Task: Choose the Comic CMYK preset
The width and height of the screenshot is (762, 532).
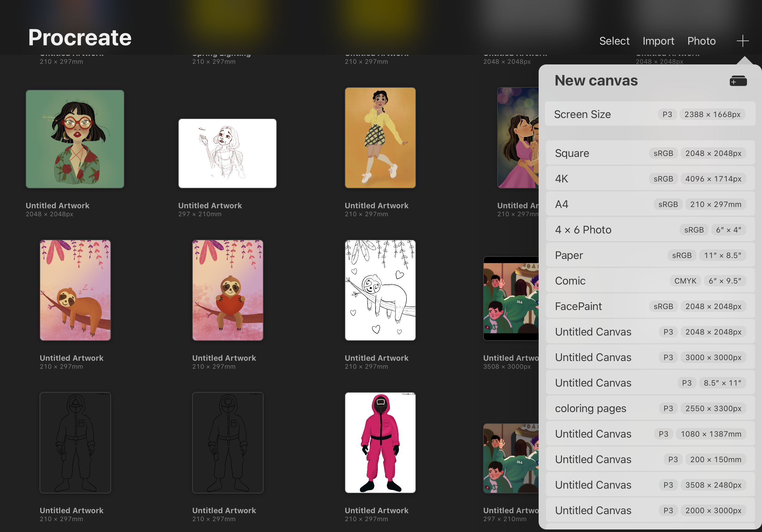Action: tap(650, 281)
